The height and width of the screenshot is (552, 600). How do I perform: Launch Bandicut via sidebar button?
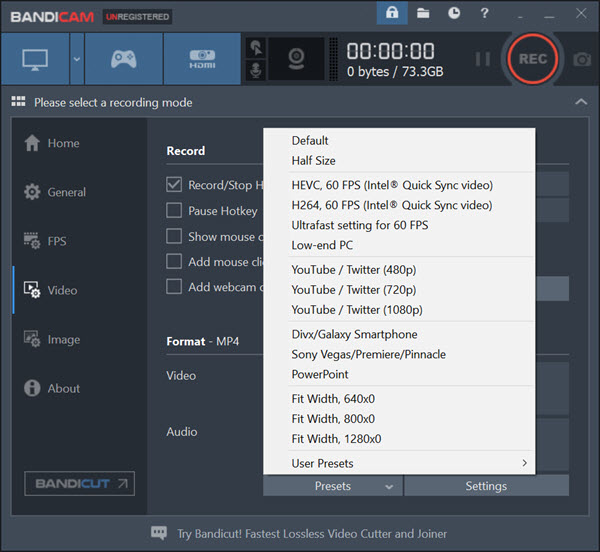click(x=79, y=484)
